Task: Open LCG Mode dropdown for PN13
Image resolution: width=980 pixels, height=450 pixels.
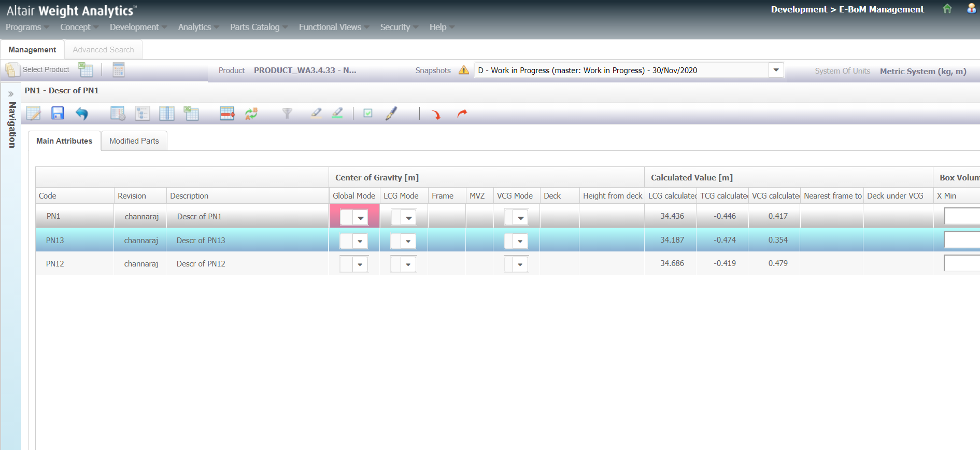Action: [x=408, y=241]
